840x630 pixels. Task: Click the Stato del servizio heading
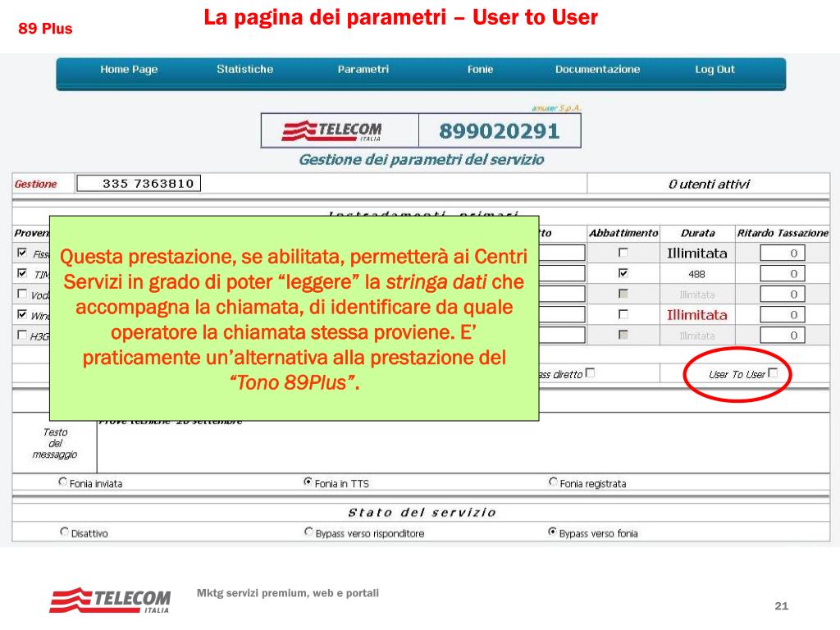(x=422, y=513)
